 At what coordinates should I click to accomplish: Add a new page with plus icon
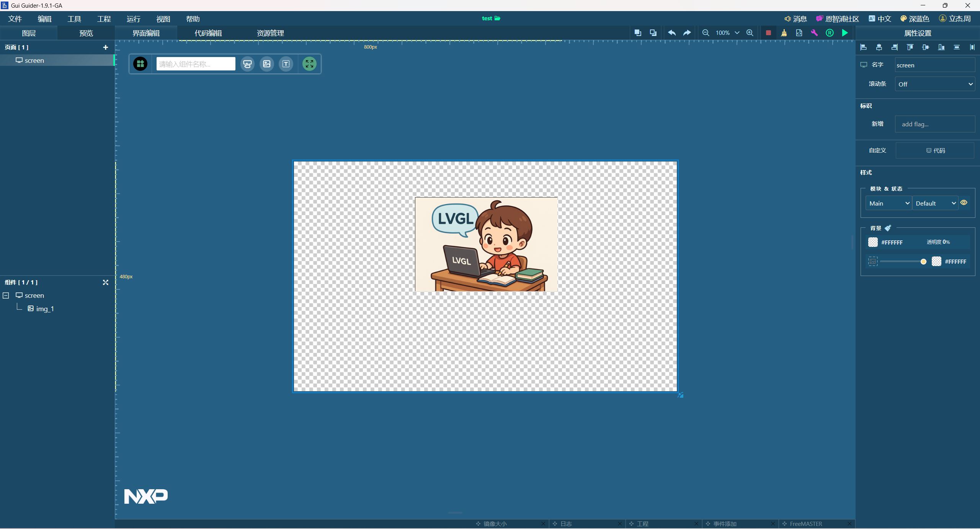point(106,47)
